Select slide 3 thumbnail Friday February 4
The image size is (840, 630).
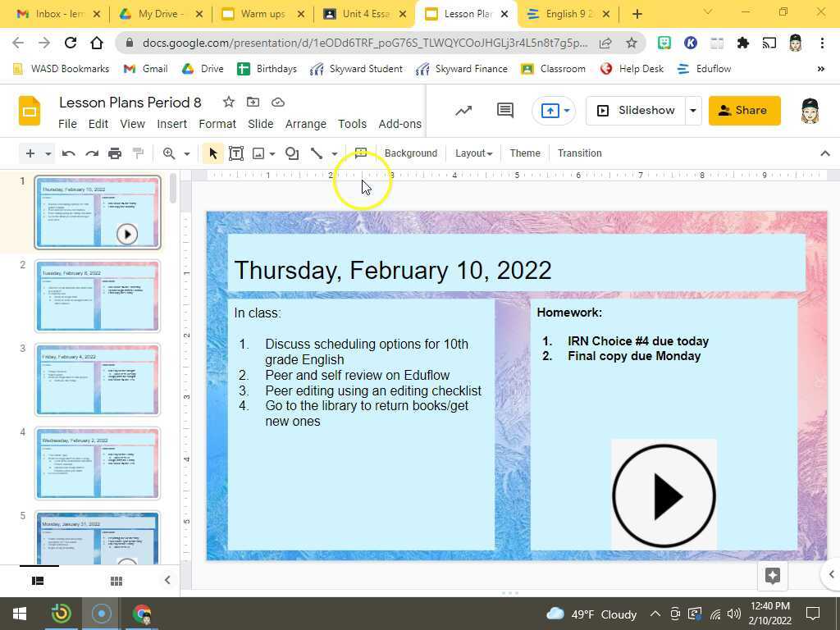[98, 380]
